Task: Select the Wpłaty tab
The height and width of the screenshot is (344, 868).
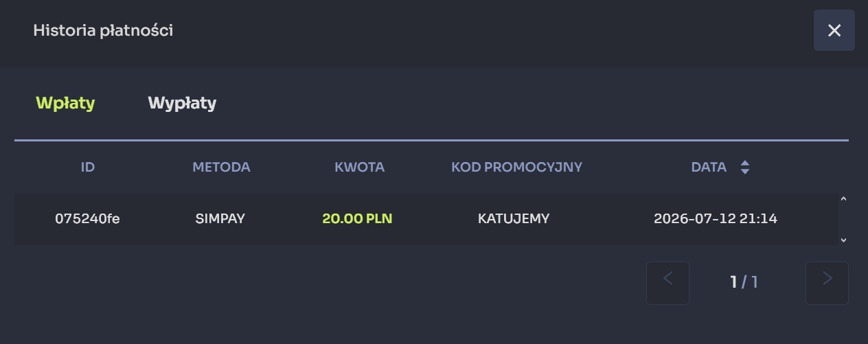Action: pos(65,103)
